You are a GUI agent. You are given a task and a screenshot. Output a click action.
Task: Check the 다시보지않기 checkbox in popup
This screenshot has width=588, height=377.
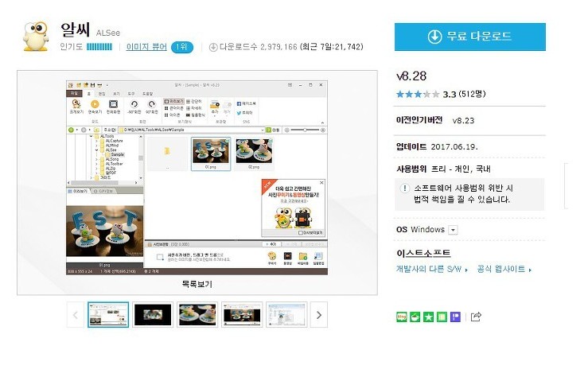301,233
